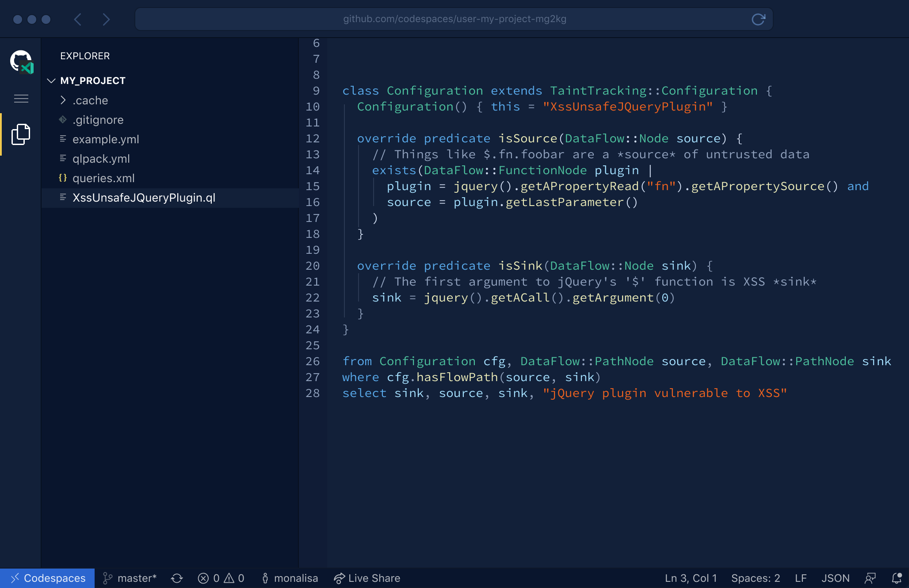The image size is (909, 588).
Task: Open qlpack.yml in explorer
Action: [101, 159]
